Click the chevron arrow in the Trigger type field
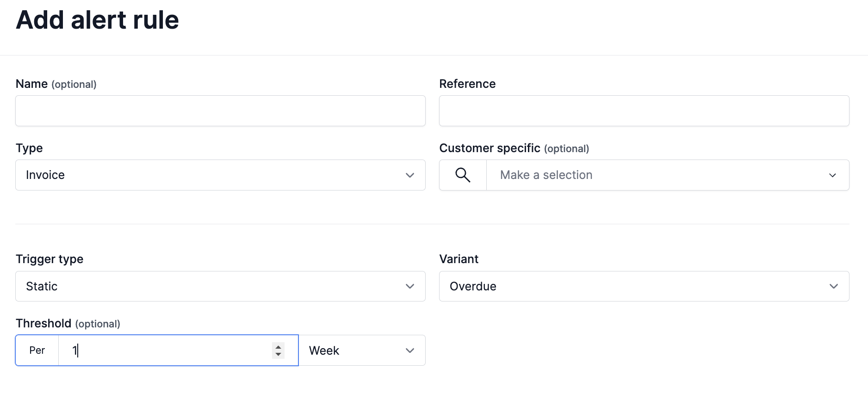The height and width of the screenshot is (406, 868). [409, 286]
